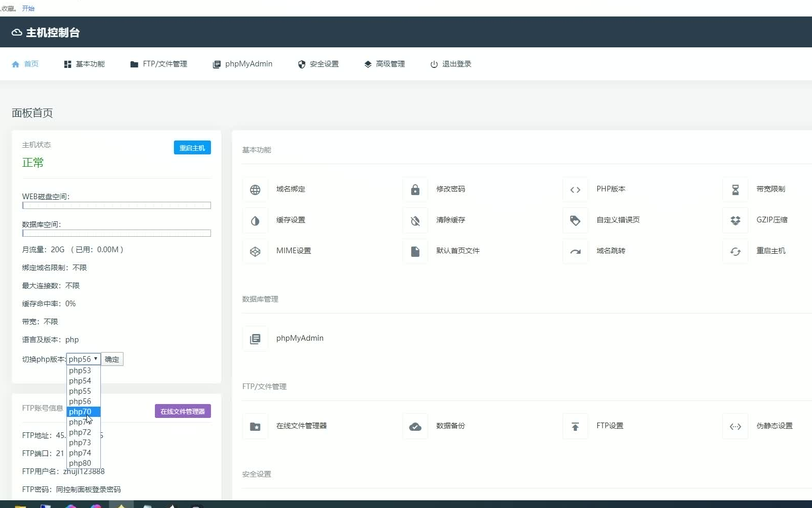Click the 正常 host status text
This screenshot has height=508, width=812.
(x=33, y=163)
